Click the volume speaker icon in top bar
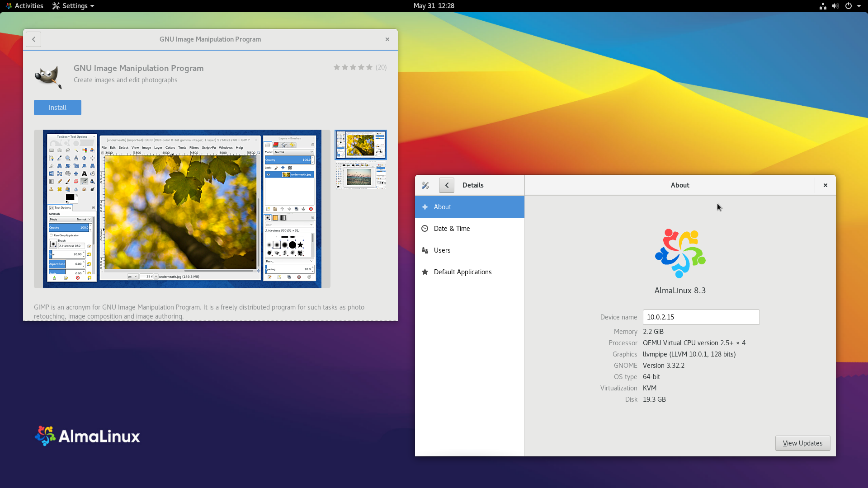 [x=835, y=6]
